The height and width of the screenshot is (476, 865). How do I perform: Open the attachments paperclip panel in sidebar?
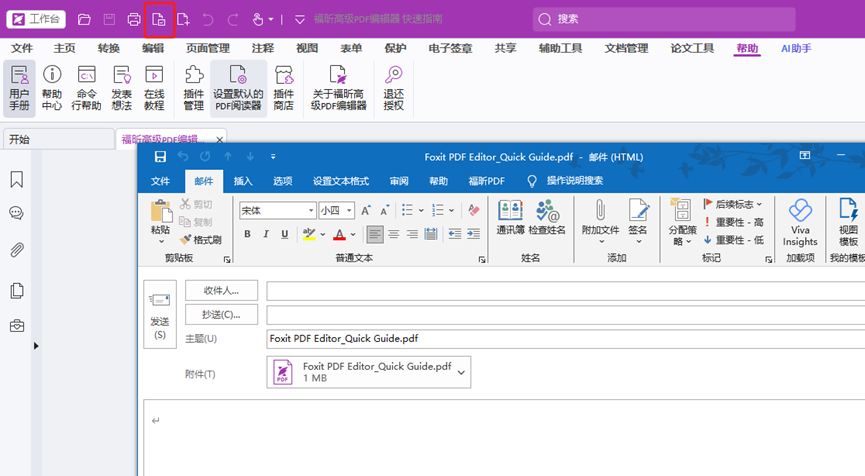pyautogui.click(x=17, y=250)
